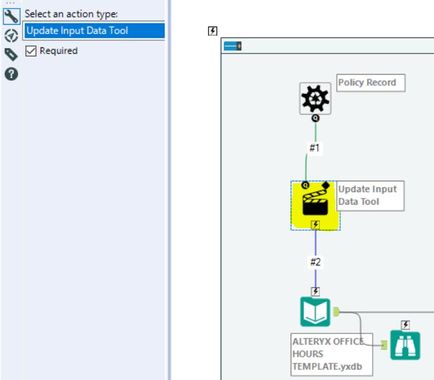Select Update Input Data Tool action type
Screen dimensions: 434x380
tap(94, 31)
